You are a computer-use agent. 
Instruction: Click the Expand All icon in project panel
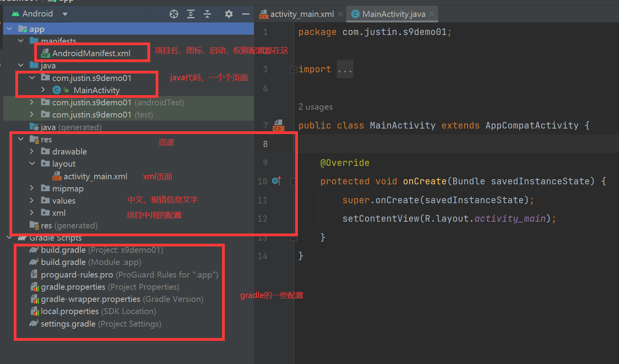191,14
